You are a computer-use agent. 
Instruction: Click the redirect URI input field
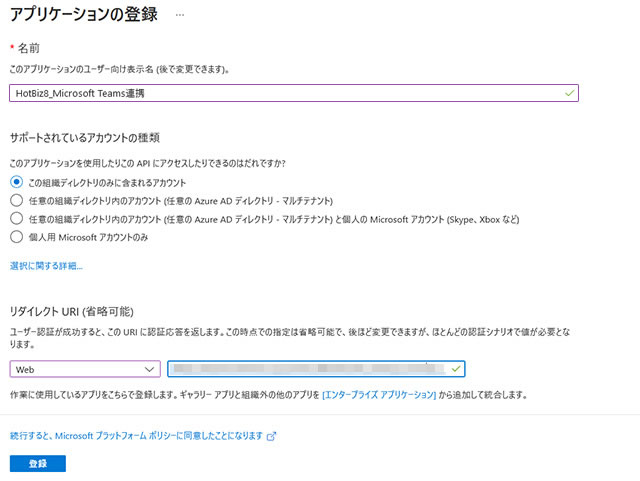pyautogui.click(x=316, y=369)
